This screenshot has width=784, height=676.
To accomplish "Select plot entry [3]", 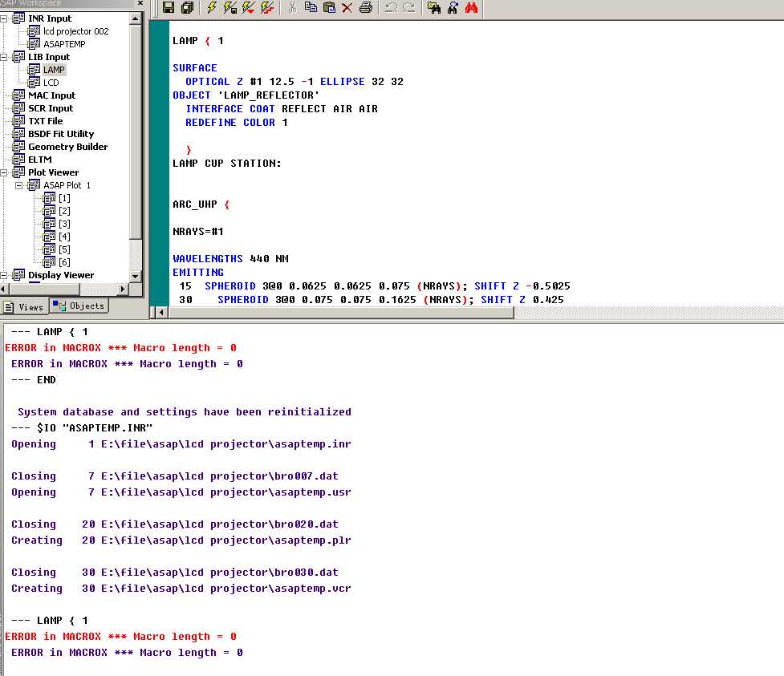I will (64, 224).
